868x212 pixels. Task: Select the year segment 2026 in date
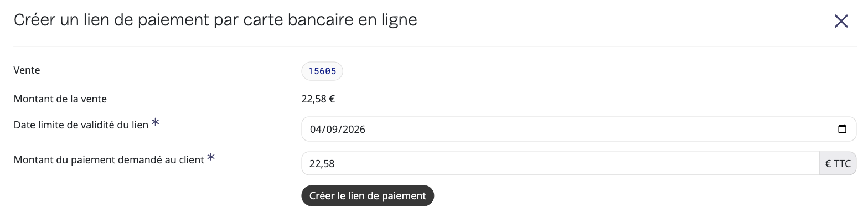tap(352, 130)
